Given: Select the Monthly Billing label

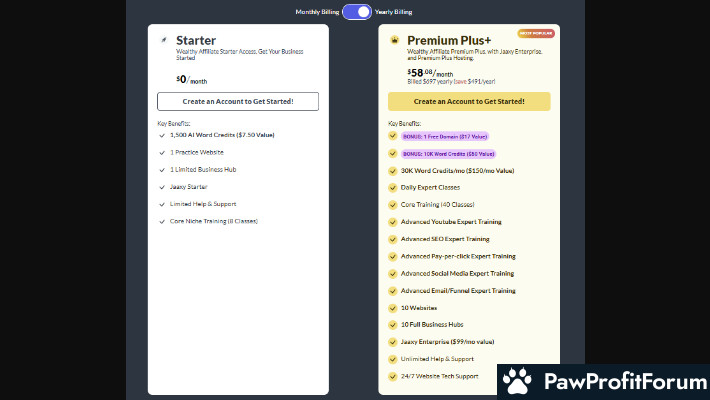Looking at the screenshot, I should tap(317, 12).
